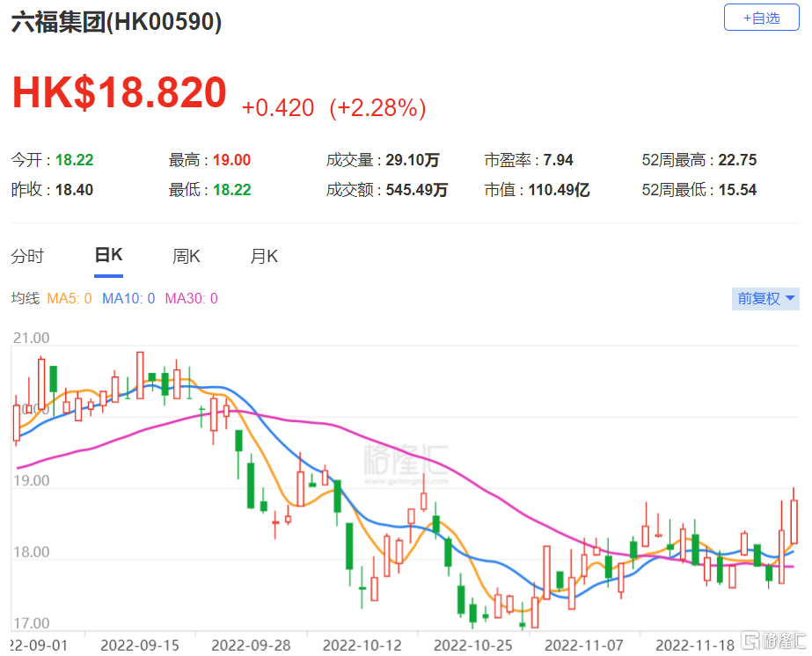Click the 17.00 y-axis label
This screenshot has width=812, height=656.
31,623
